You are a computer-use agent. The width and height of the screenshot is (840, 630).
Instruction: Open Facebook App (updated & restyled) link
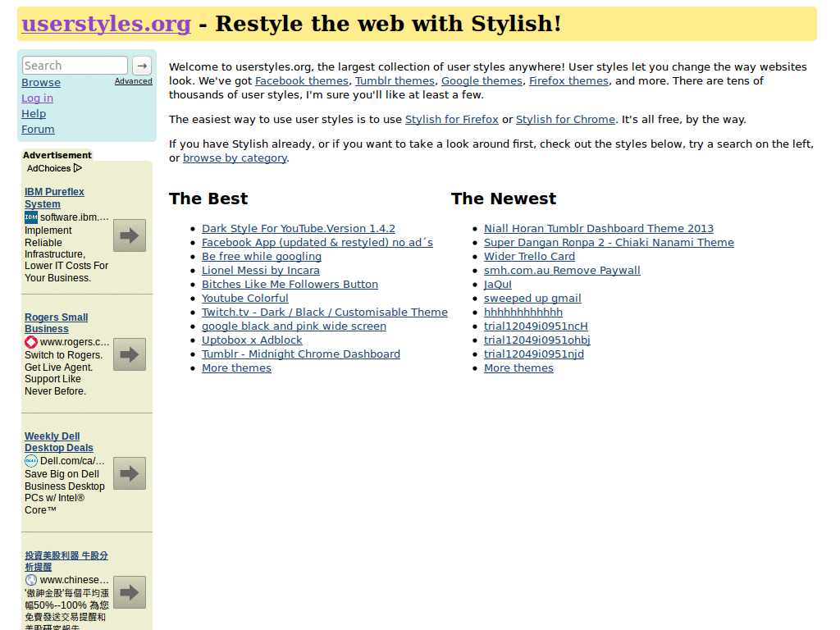(x=317, y=243)
